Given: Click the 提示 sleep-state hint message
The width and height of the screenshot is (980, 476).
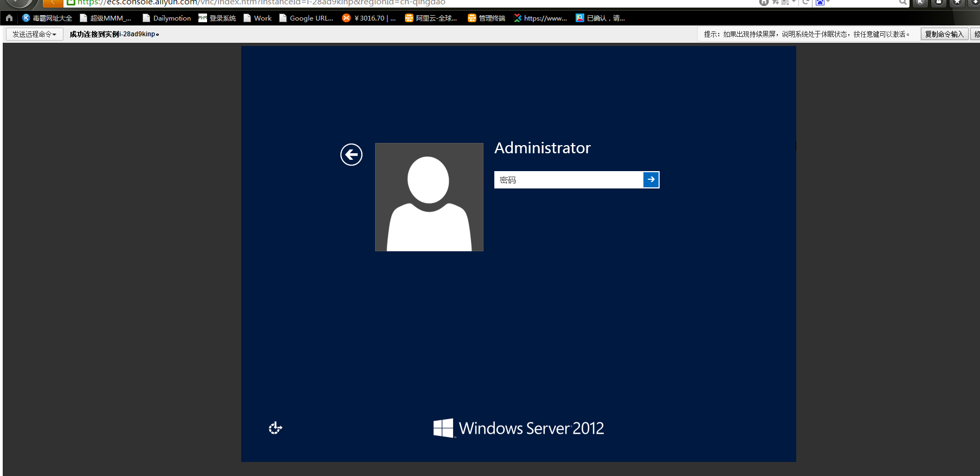Looking at the screenshot, I should 807,34.
